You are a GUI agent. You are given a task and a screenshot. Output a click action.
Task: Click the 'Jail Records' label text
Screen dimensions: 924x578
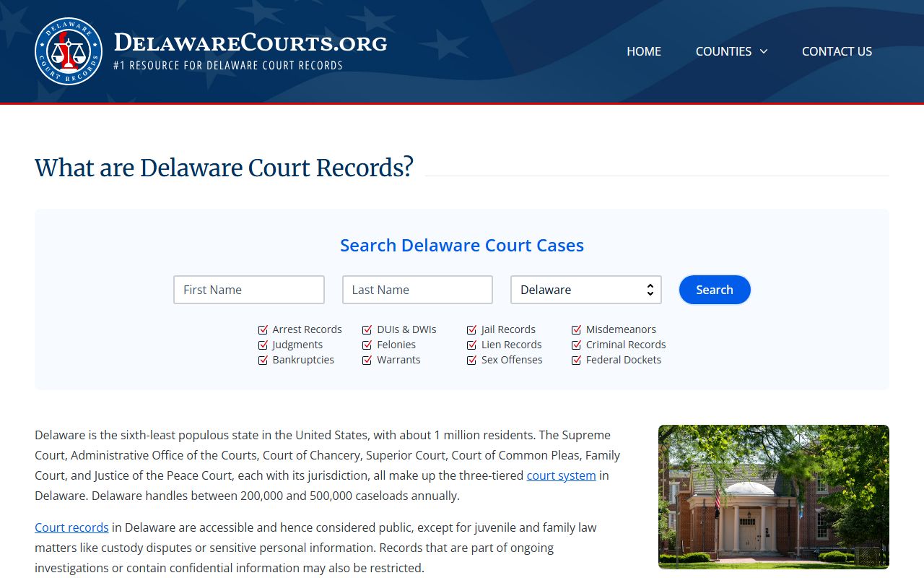coord(509,329)
